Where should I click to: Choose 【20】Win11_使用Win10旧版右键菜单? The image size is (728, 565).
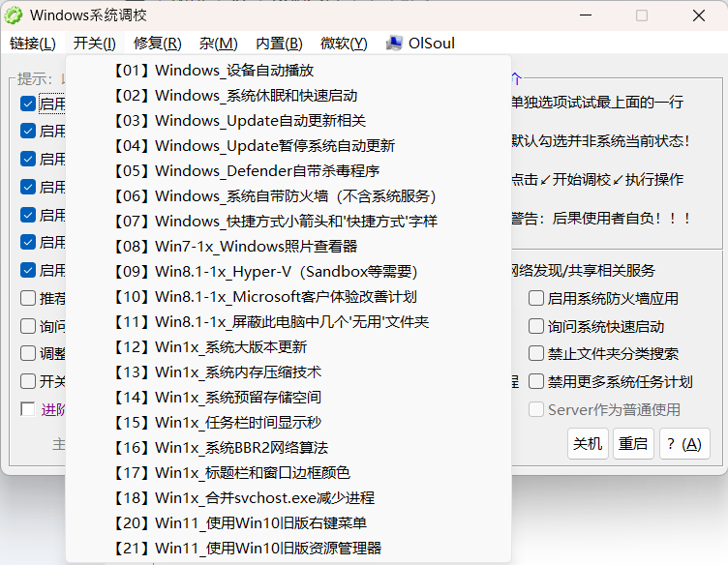pos(288,522)
